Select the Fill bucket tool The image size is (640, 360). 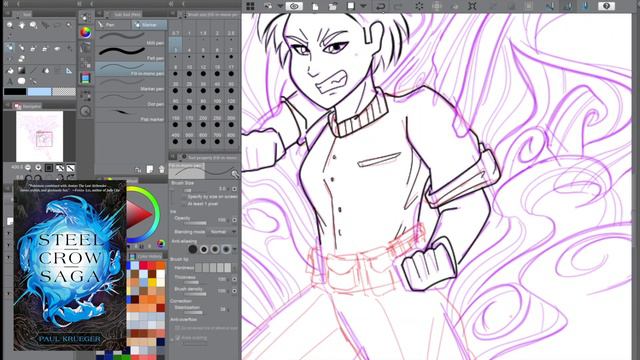(x=10, y=71)
